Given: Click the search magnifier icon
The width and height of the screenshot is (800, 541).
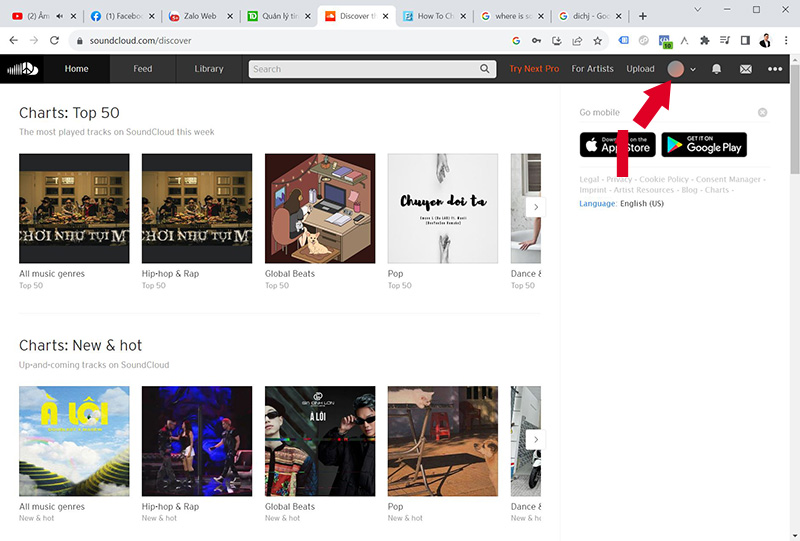Looking at the screenshot, I should click(486, 69).
